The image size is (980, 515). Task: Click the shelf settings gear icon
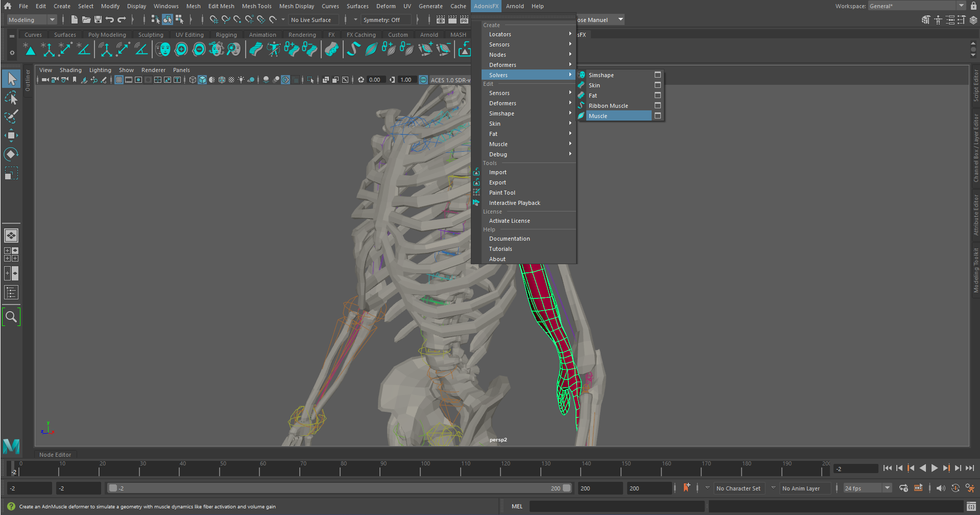(x=12, y=53)
